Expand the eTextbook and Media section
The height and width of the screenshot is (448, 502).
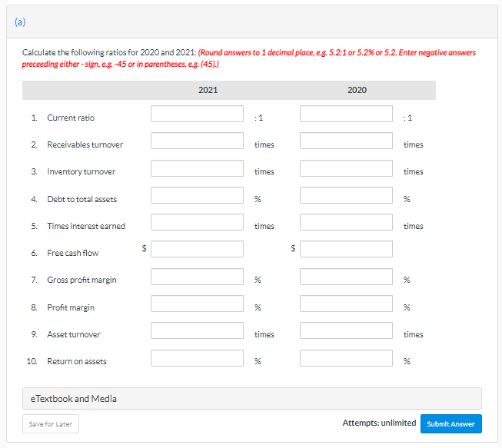252,398
